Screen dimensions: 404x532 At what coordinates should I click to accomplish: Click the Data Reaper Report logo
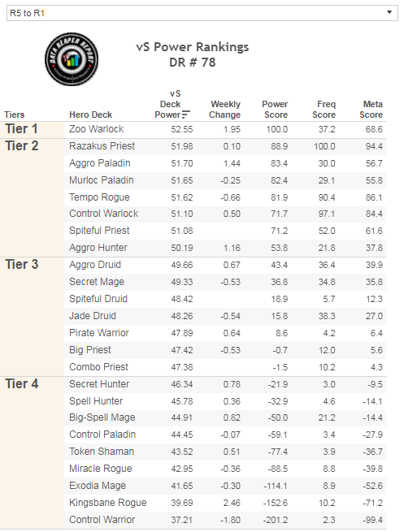pos(72,59)
